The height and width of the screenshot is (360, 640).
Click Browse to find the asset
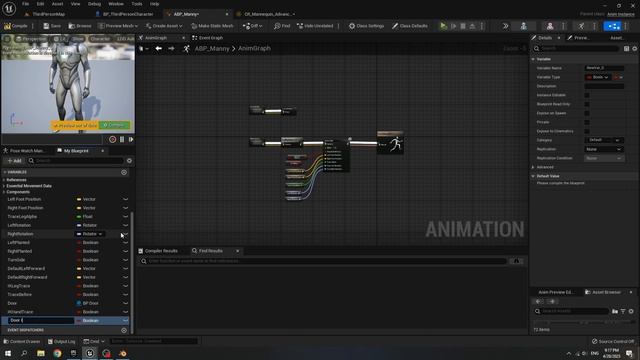[x=80, y=26]
